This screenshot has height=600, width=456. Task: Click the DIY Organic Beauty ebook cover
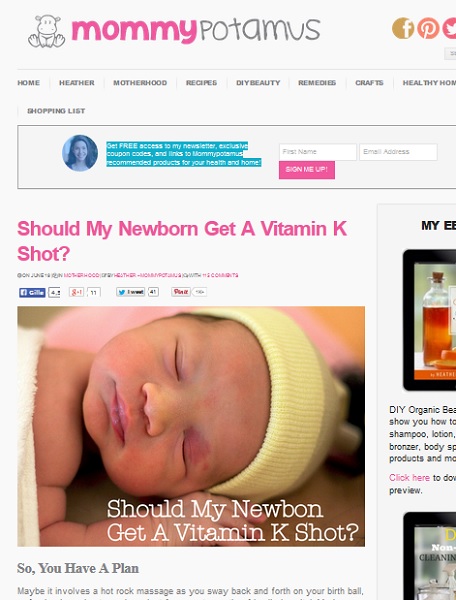tap(429, 320)
